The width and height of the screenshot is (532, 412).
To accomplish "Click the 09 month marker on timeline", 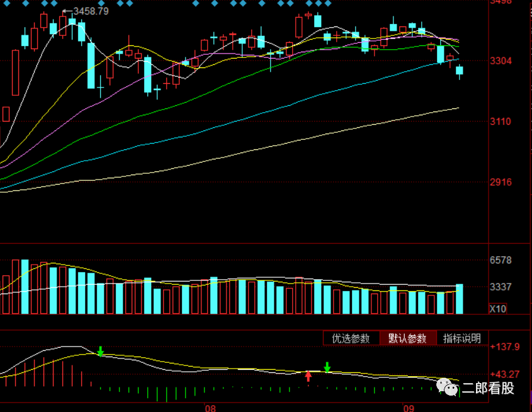I will coord(409,408).
